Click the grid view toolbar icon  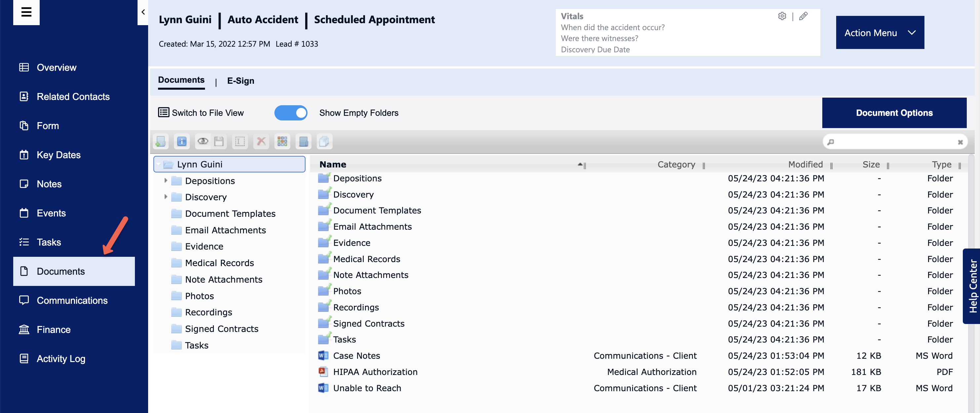(x=282, y=141)
